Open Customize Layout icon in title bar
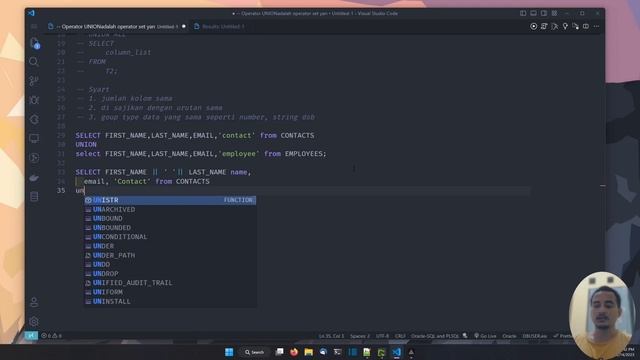This screenshot has height=360, width=640. point(554,13)
